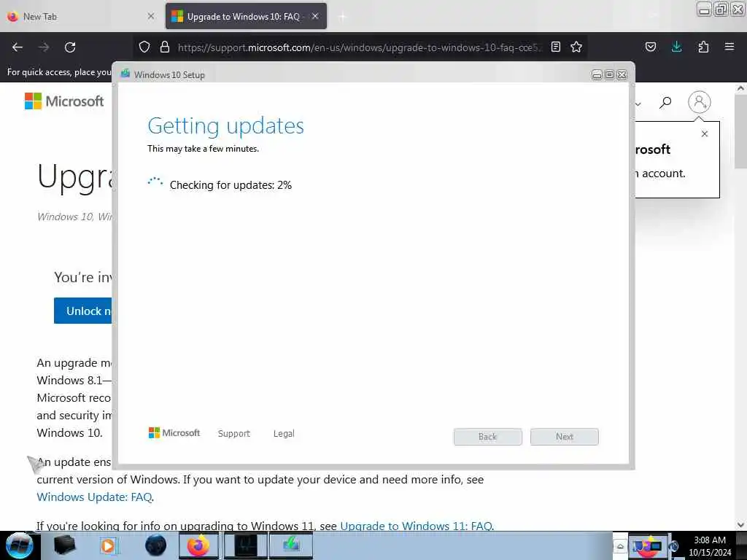Dismiss the Microsoft account popup

(x=705, y=134)
